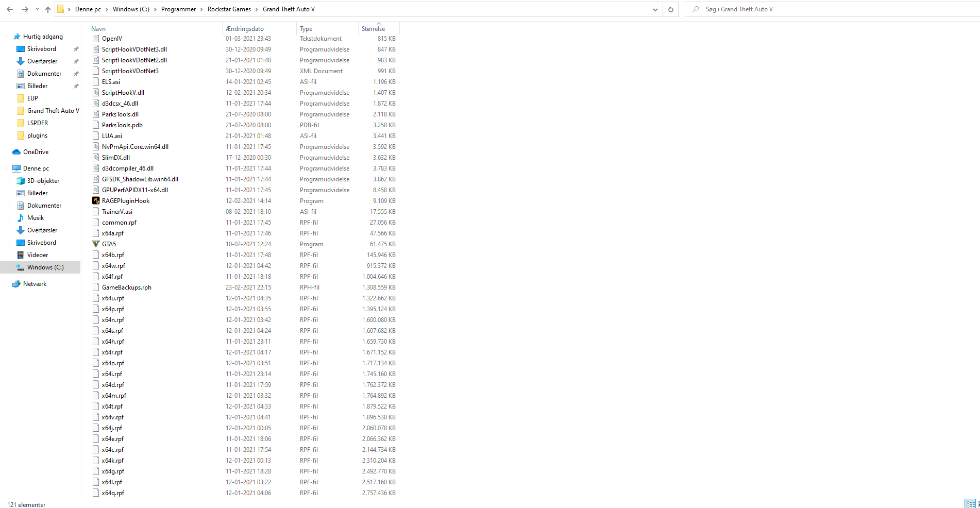Switch to details view in status bar
The width and height of the screenshot is (980, 508).
coord(970,504)
